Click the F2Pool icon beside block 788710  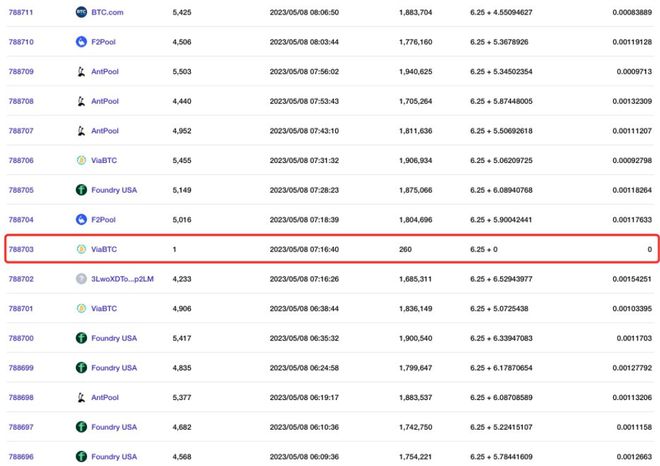81,42
